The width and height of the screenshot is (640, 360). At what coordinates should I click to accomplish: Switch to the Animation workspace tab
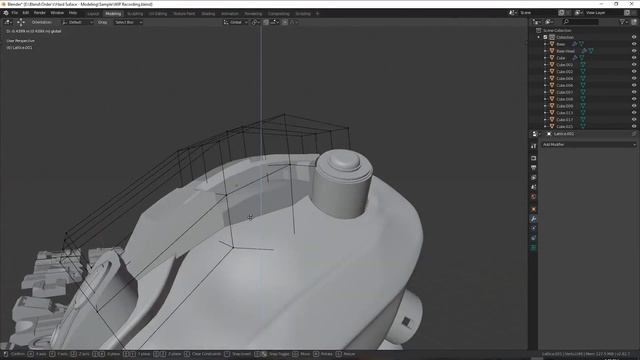(x=230, y=13)
